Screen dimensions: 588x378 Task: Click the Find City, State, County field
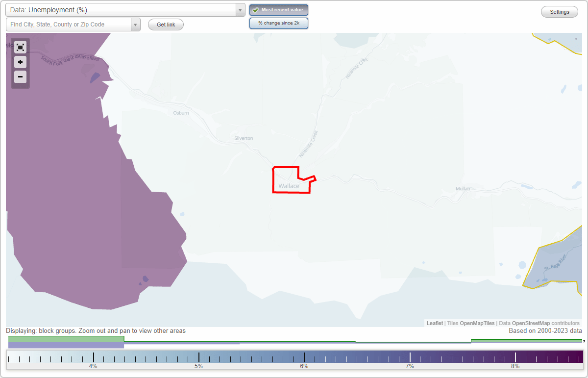coord(69,25)
